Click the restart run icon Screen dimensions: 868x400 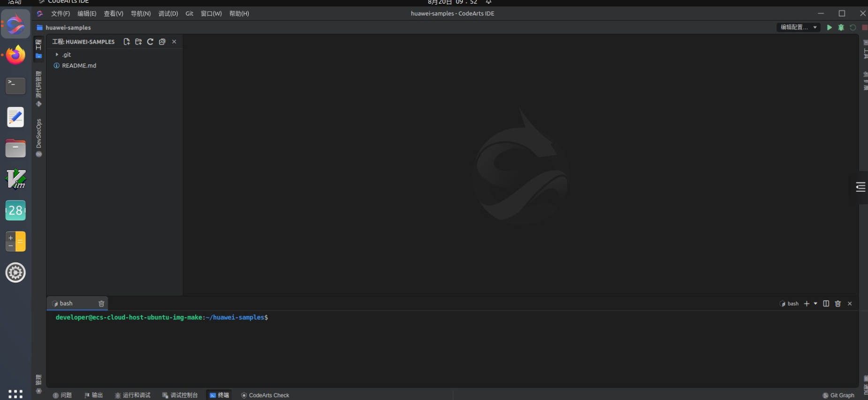tap(853, 27)
